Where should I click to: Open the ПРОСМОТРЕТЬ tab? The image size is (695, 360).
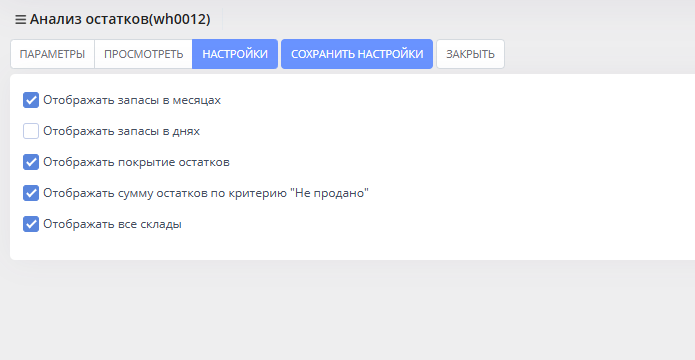click(144, 54)
